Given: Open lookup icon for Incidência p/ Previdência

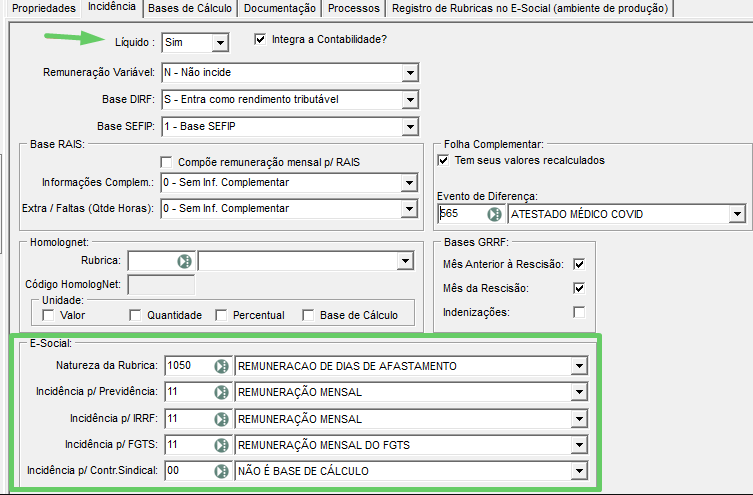Looking at the screenshot, I should pyautogui.click(x=221, y=392).
